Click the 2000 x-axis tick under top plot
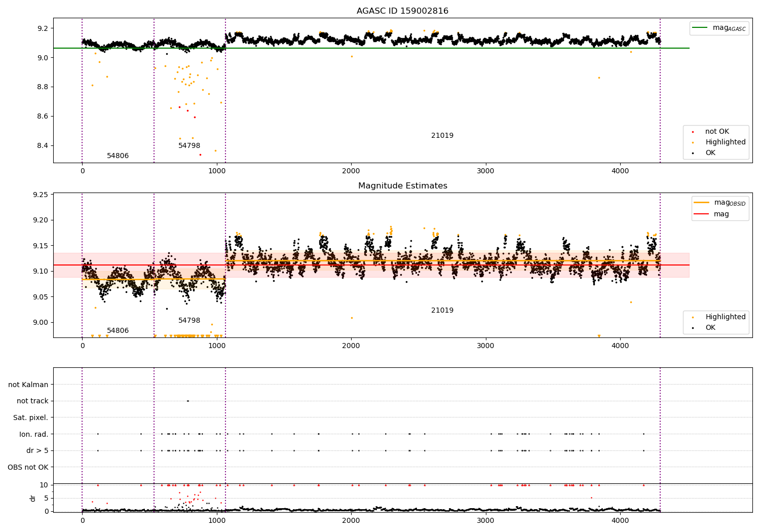The height and width of the screenshot is (532, 760). click(x=351, y=171)
